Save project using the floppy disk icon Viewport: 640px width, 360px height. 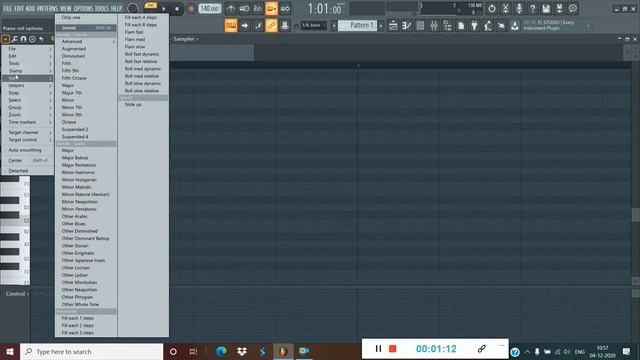[x=546, y=8]
